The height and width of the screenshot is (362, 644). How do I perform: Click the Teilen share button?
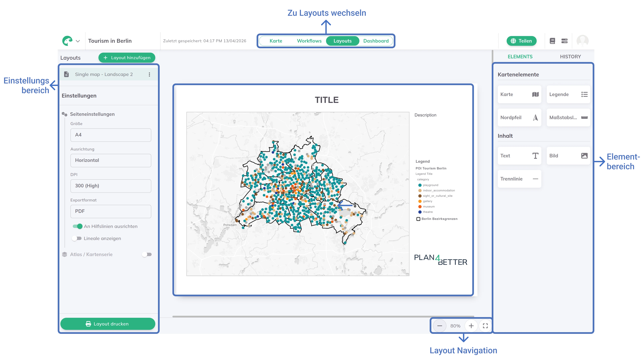[x=521, y=41]
